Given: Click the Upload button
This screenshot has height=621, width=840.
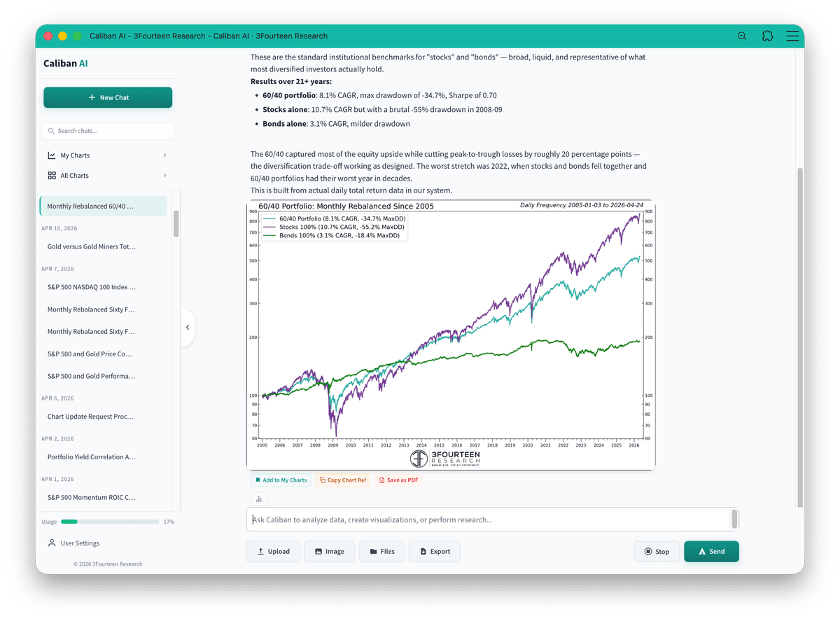Looking at the screenshot, I should (273, 552).
